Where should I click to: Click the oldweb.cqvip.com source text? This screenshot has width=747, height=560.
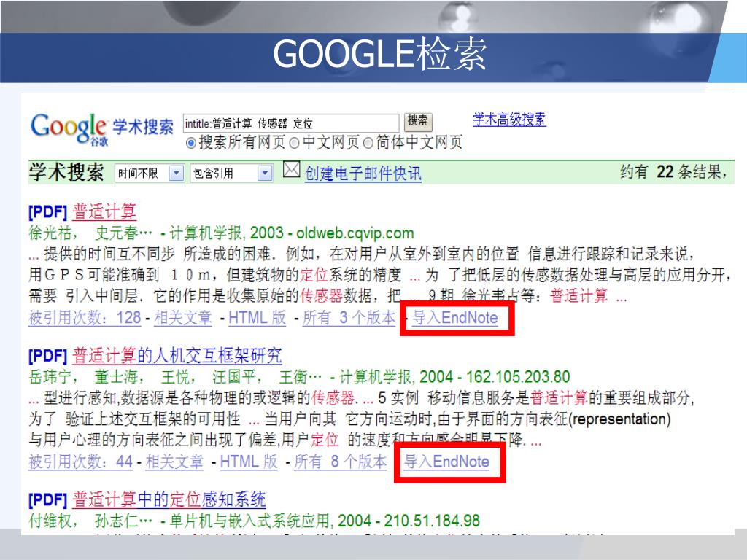pyautogui.click(x=355, y=233)
